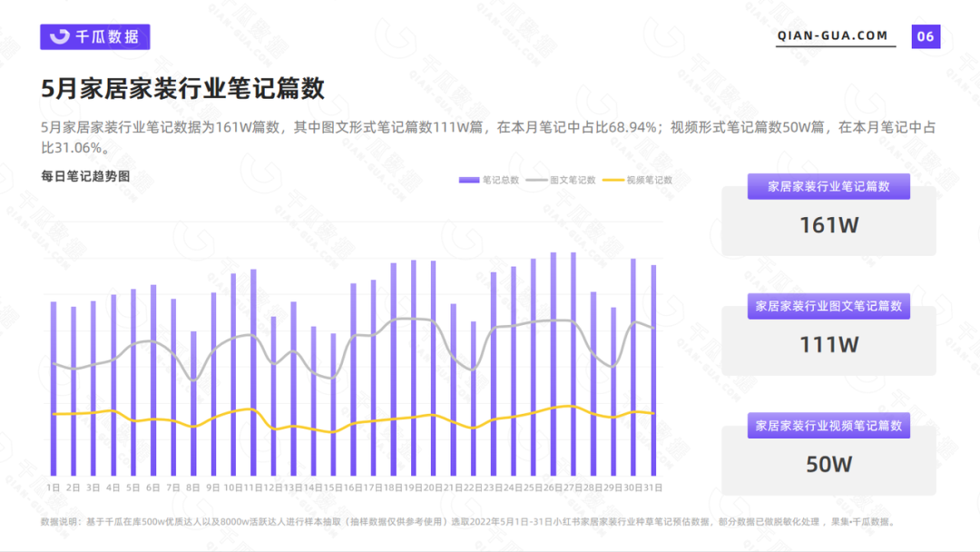Click the 161W total notes value
This screenshot has width=980, height=552.
coord(828,225)
